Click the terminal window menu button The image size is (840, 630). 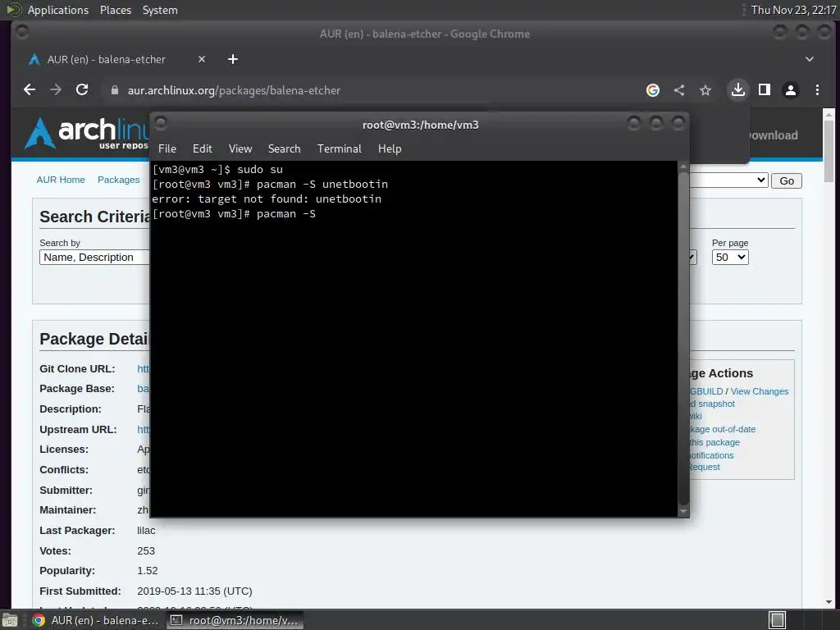[x=161, y=124]
